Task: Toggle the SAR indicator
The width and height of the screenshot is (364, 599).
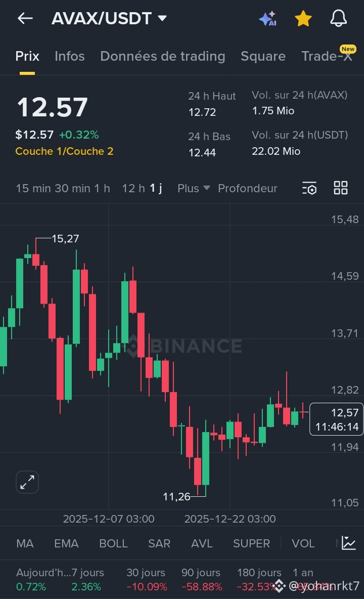Action: click(159, 543)
